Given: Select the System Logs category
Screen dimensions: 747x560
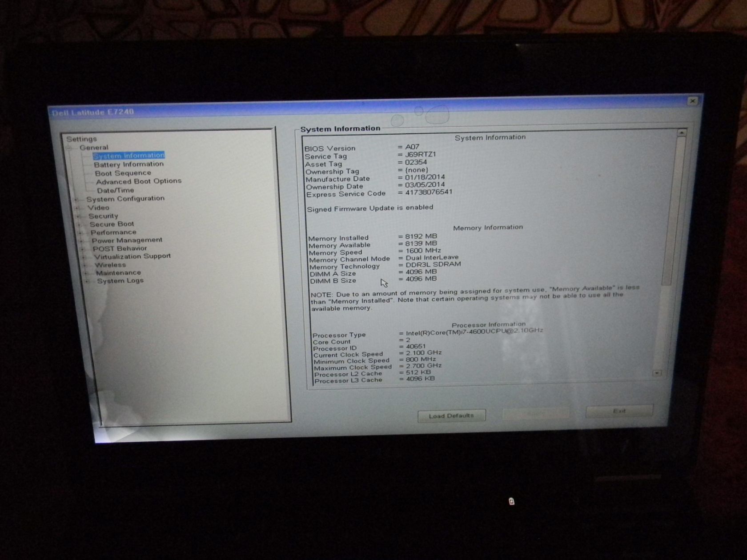Looking at the screenshot, I should pos(120,281).
